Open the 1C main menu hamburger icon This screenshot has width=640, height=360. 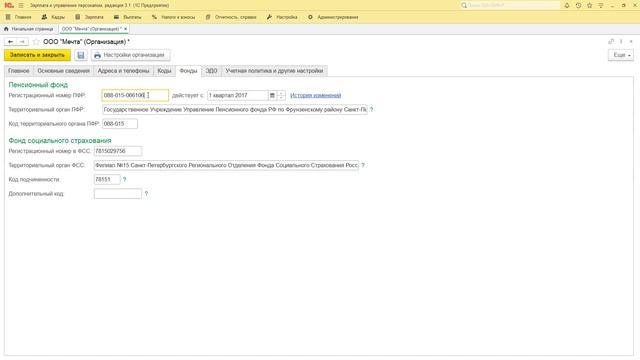[x=21, y=5]
